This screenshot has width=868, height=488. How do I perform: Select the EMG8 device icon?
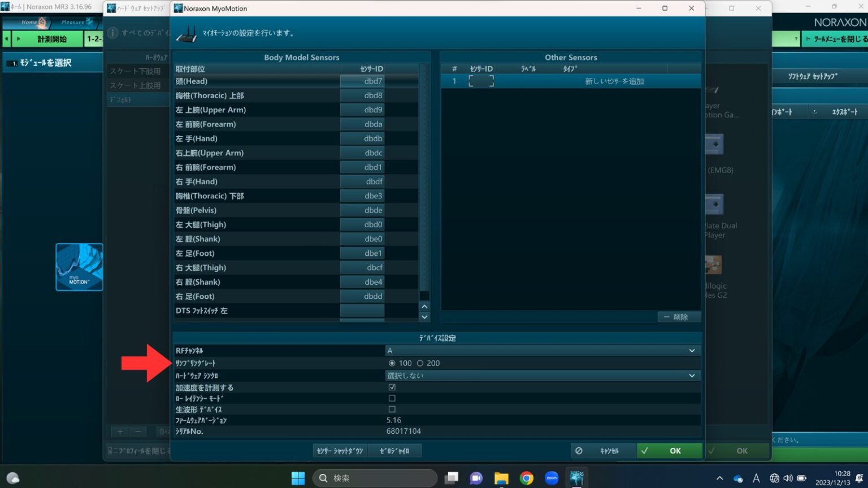714,144
